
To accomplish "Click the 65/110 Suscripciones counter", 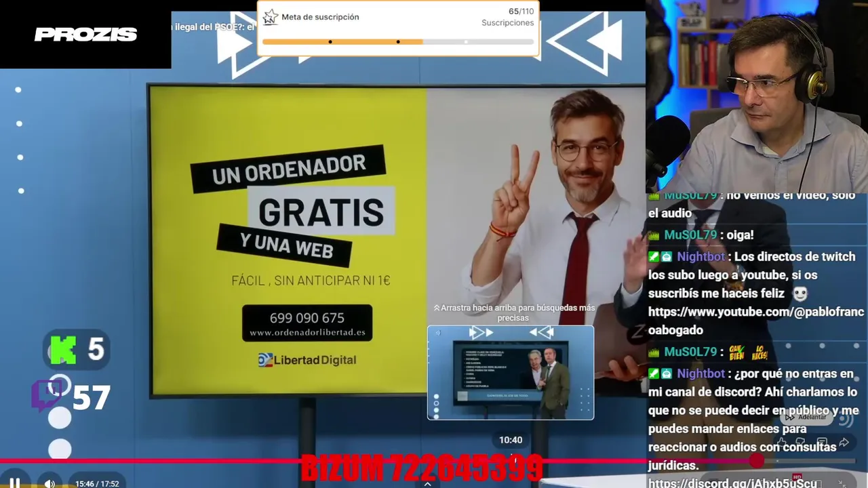I will pos(508,17).
